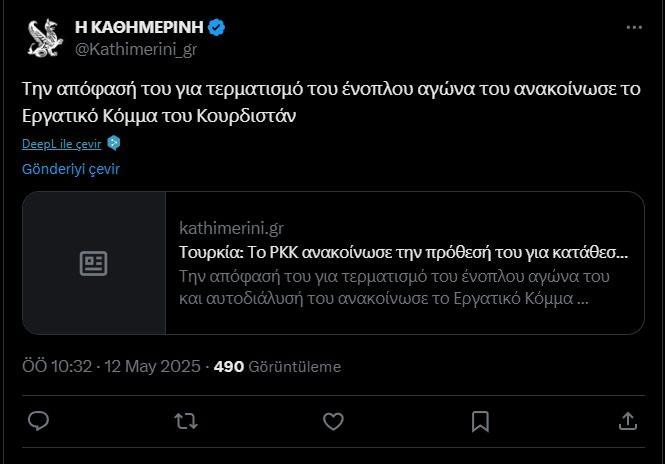
Task: Open the share/upload icon
Action: (x=628, y=421)
